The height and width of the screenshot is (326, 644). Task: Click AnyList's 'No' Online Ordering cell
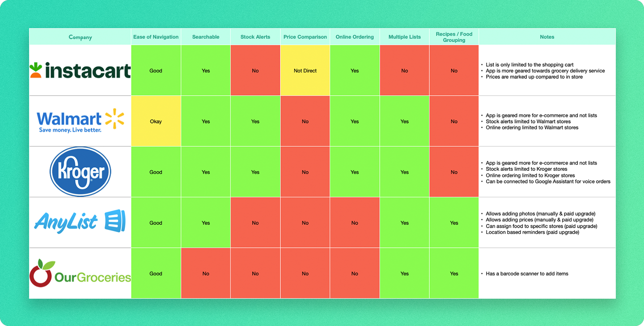coord(355,223)
